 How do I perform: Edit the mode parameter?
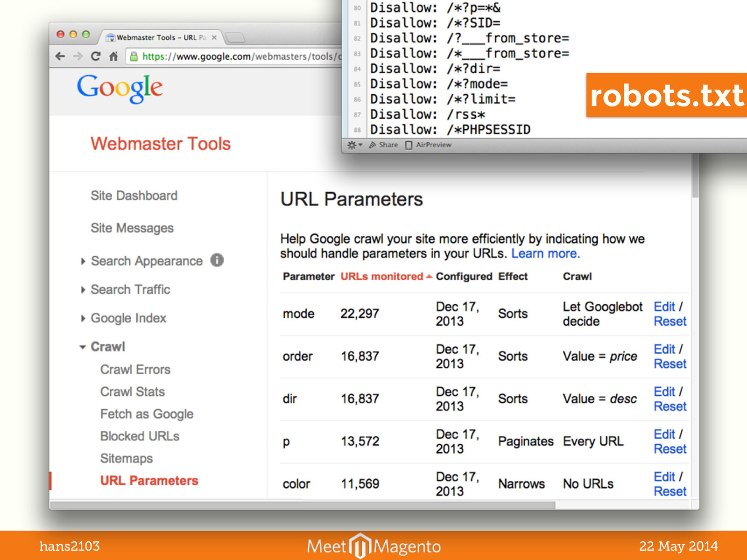(x=664, y=307)
